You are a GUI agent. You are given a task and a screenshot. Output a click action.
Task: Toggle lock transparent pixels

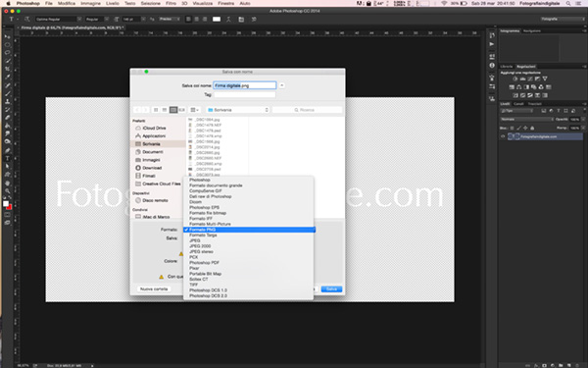512,128
